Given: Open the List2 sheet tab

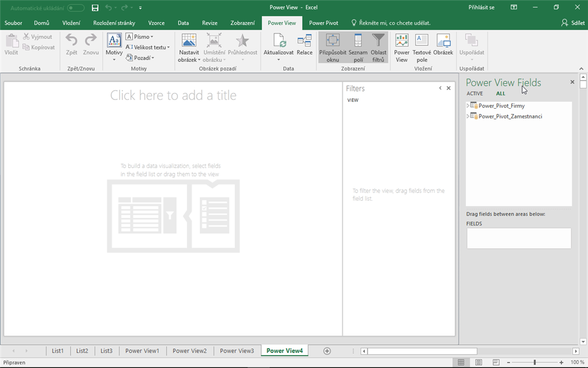Looking at the screenshot, I should pyautogui.click(x=82, y=351).
